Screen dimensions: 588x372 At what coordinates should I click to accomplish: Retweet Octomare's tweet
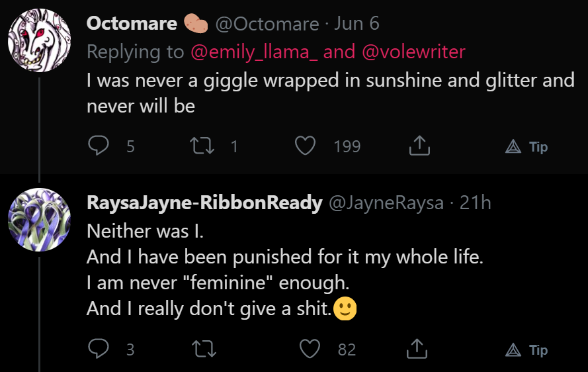tap(202, 146)
